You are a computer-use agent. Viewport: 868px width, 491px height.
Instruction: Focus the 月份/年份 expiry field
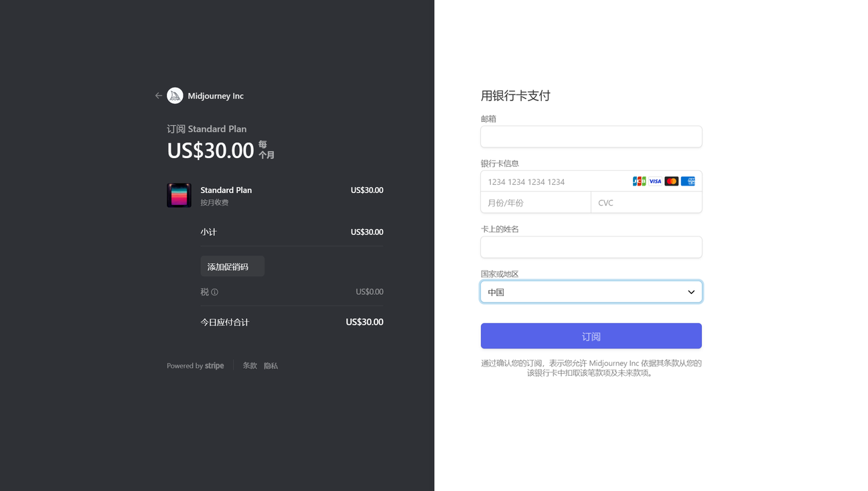click(536, 202)
